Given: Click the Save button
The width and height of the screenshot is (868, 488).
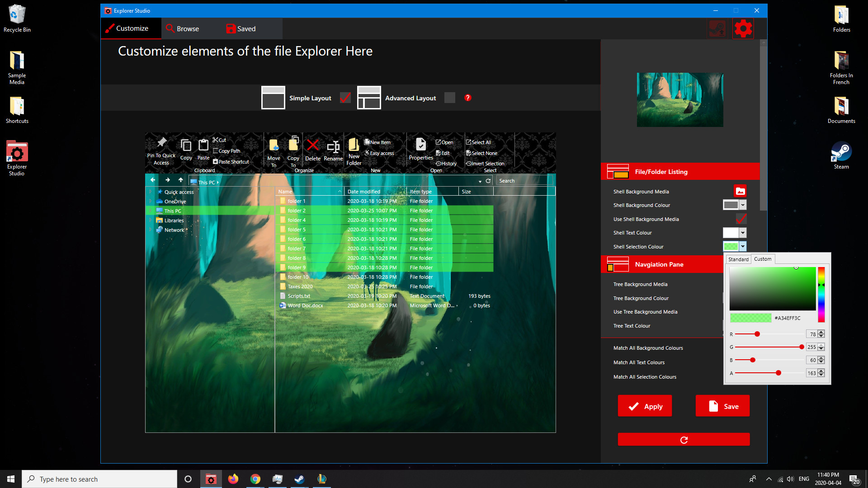Looking at the screenshot, I should click(x=722, y=406).
